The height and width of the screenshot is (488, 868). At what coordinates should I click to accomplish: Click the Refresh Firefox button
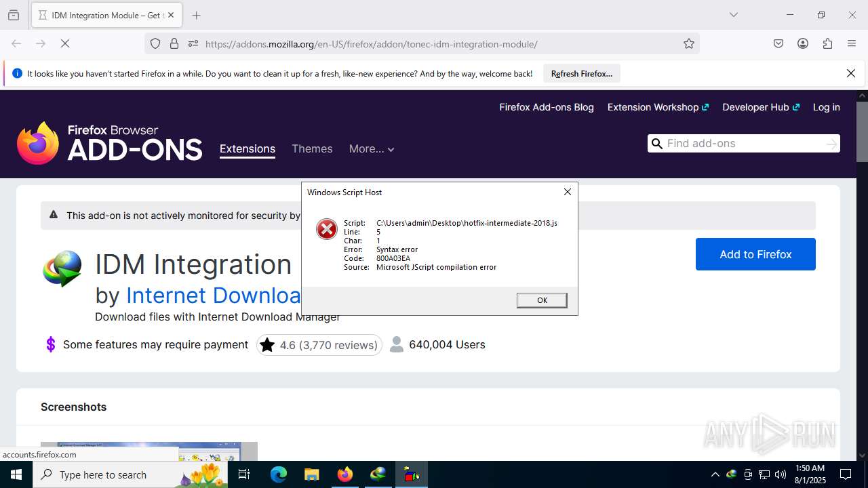pyautogui.click(x=582, y=73)
